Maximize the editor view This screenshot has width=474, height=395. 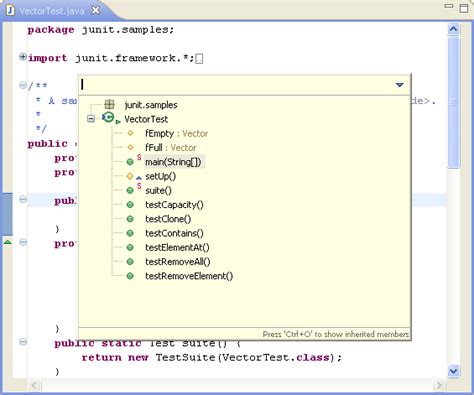464,8
